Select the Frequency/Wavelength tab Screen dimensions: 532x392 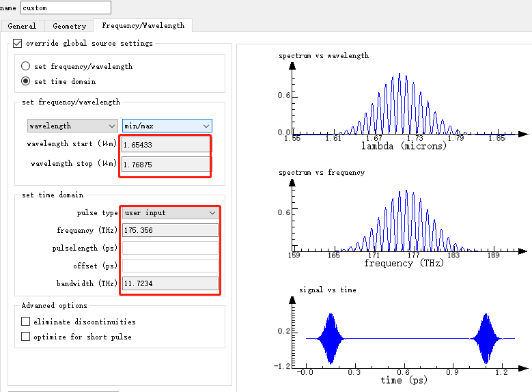coord(143,26)
